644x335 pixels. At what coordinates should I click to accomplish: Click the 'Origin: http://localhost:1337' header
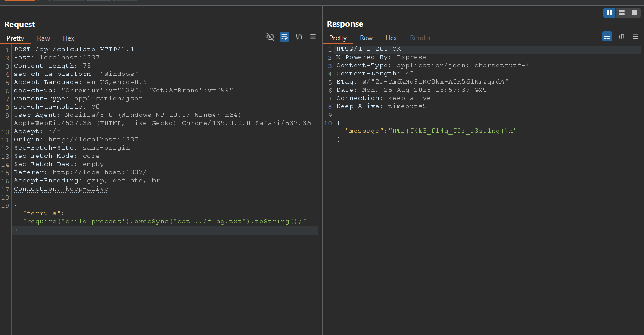coord(76,140)
